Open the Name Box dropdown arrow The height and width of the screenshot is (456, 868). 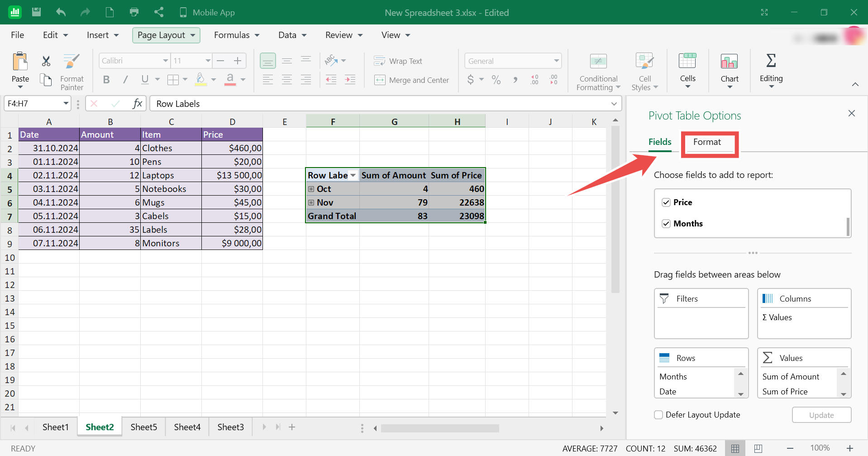point(66,104)
